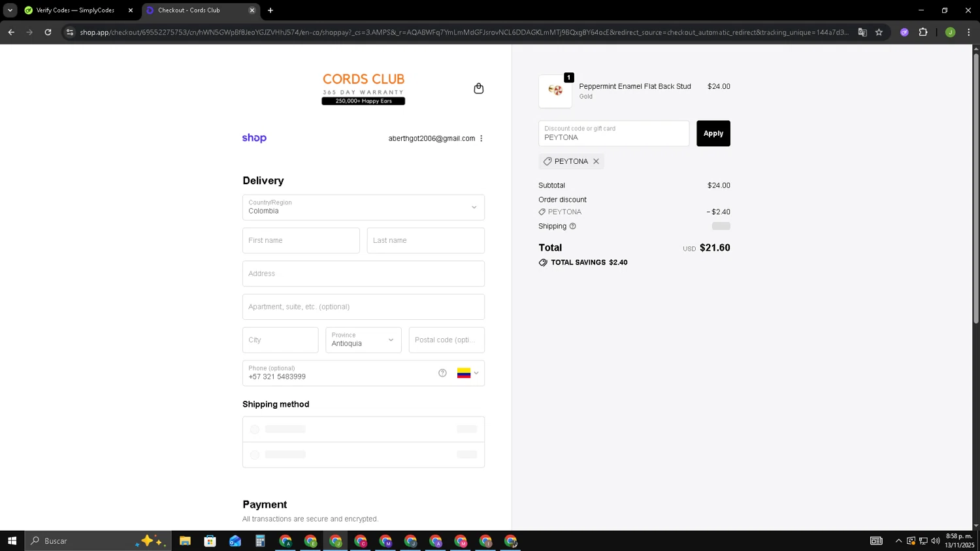Open Outlook from the taskbar

(235, 541)
